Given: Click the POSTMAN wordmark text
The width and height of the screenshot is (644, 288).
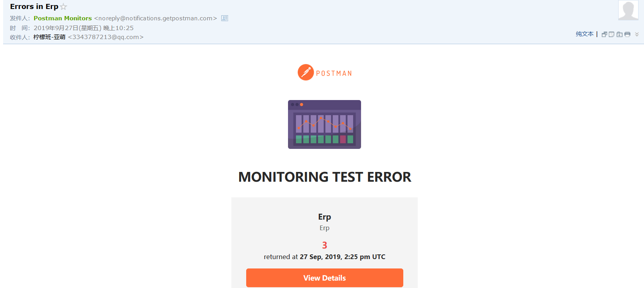Looking at the screenshot, I should tap(334, 73).
